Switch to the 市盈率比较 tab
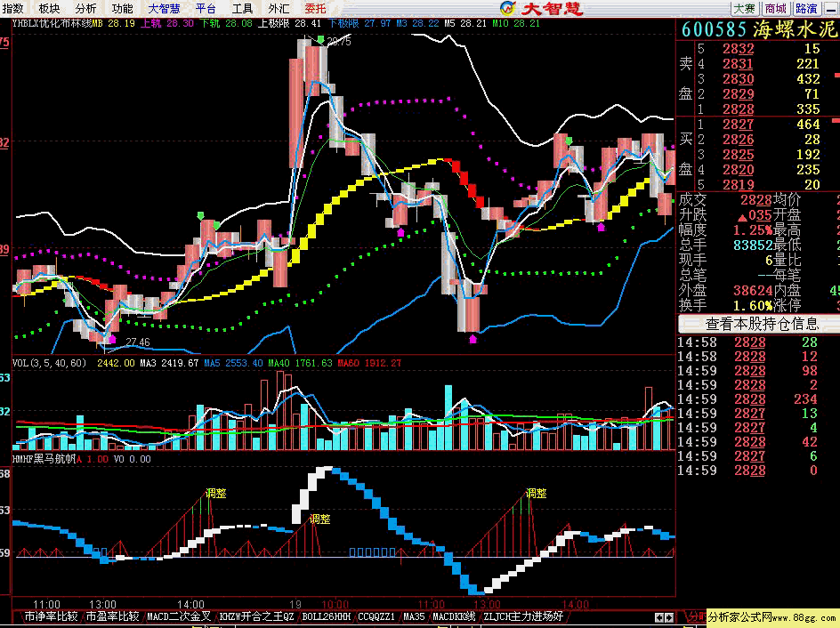 112,616
